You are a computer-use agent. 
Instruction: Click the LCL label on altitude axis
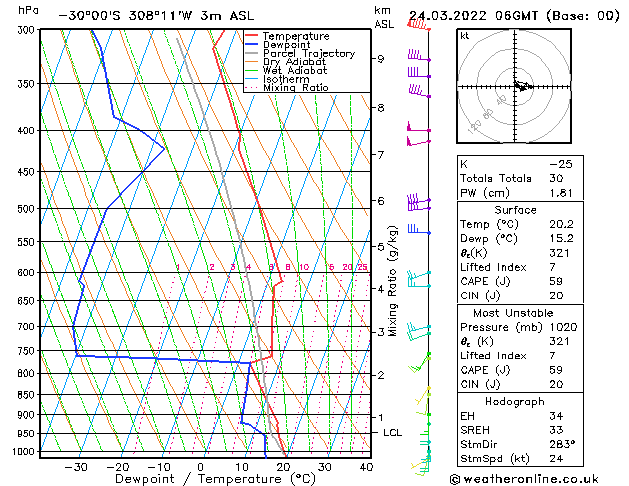tap(392, 432)
